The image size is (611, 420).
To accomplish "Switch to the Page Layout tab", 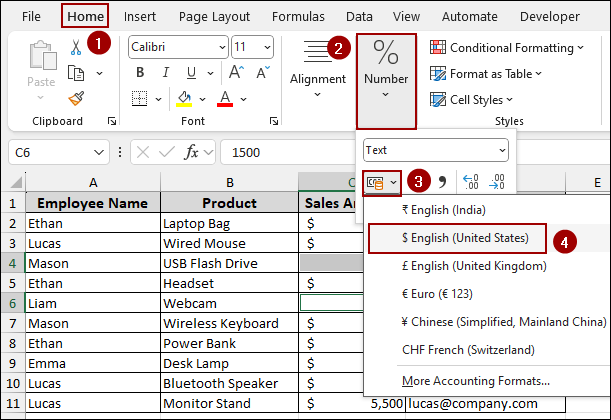I will coord(214,16).
